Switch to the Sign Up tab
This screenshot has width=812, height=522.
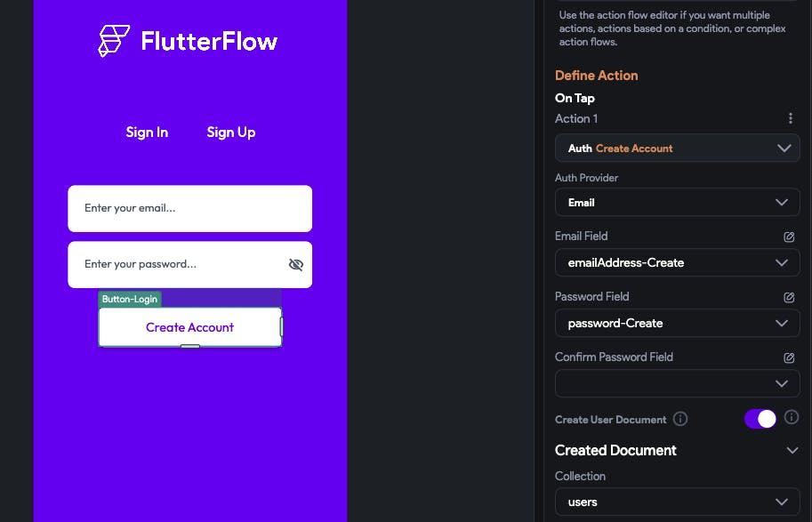pos(231,133)
